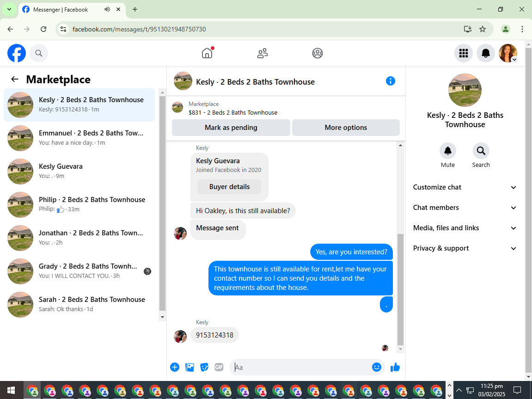The image size is (532, 399).
Task: Open Windows Start menu
Action: tap(11, 390)
